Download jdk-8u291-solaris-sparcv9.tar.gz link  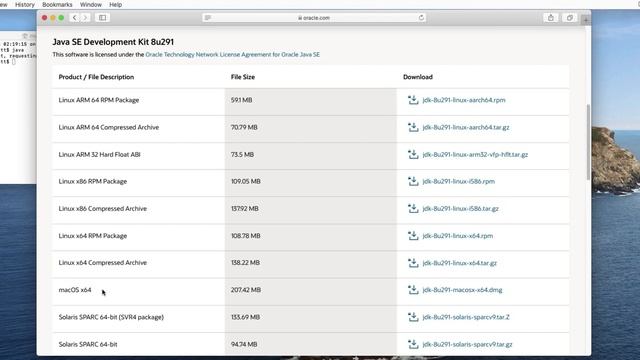tap(467, 344)
